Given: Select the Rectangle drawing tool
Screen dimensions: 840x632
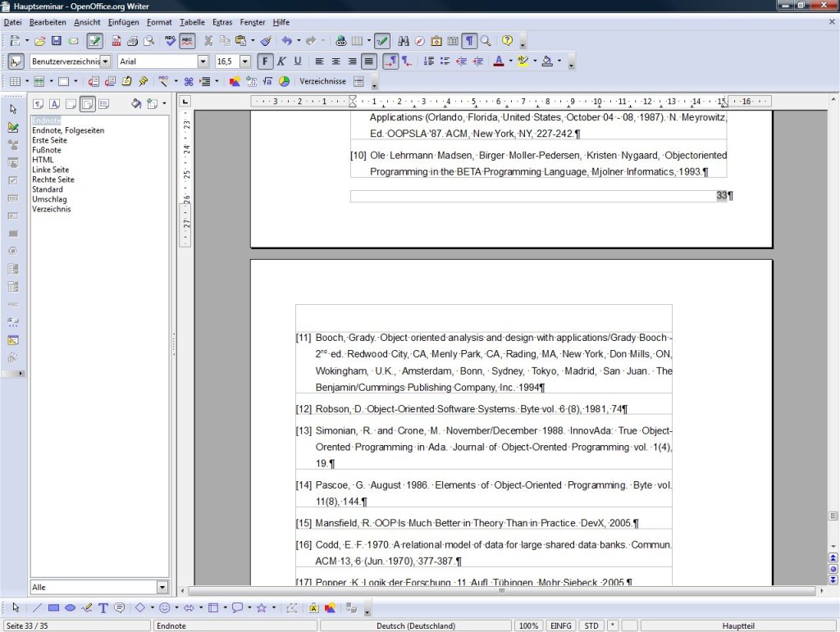Looking at the screenshot, I should (53, 608).
